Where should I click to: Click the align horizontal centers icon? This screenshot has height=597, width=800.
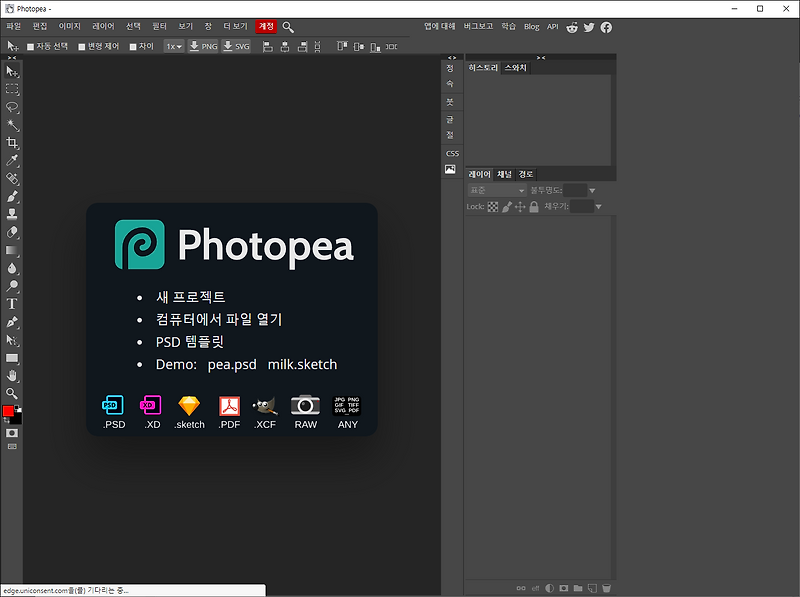285,46
